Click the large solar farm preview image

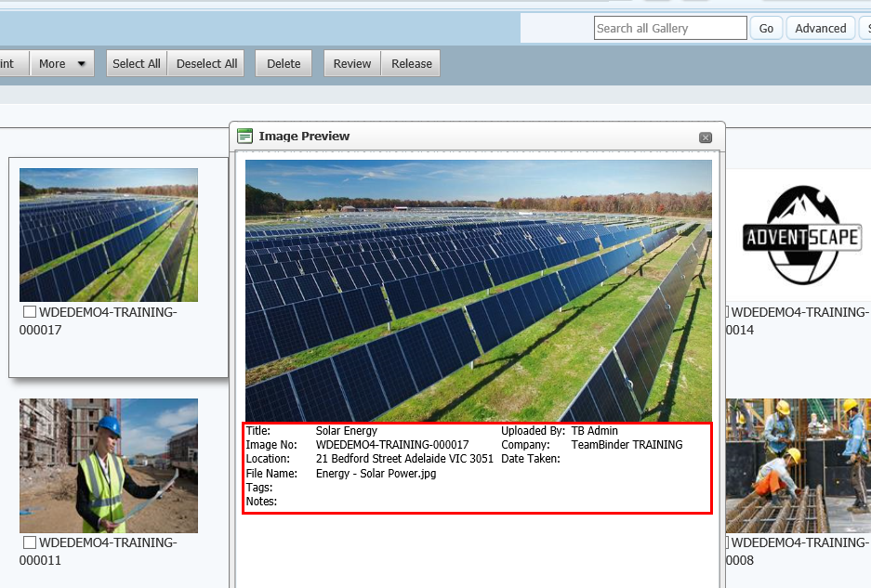tap(478, 290)
